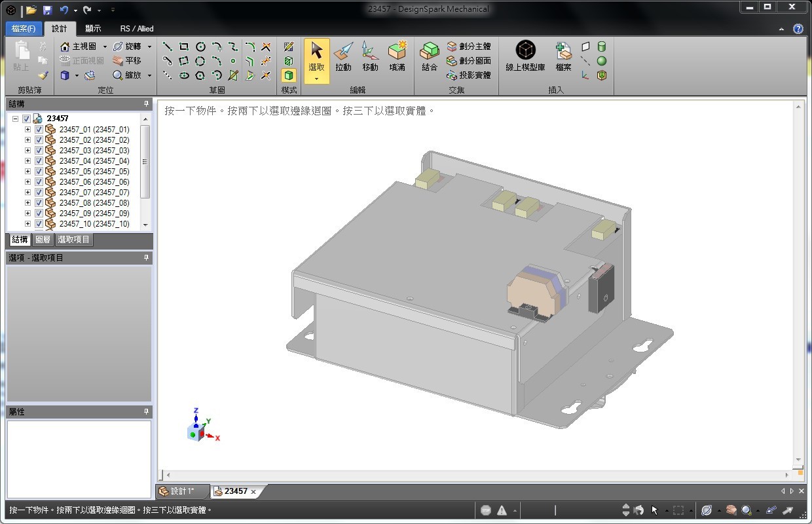The image size is (812, 524).
Task: Click the horizontal scrollbar below the viewport
Action: [478, 475]
